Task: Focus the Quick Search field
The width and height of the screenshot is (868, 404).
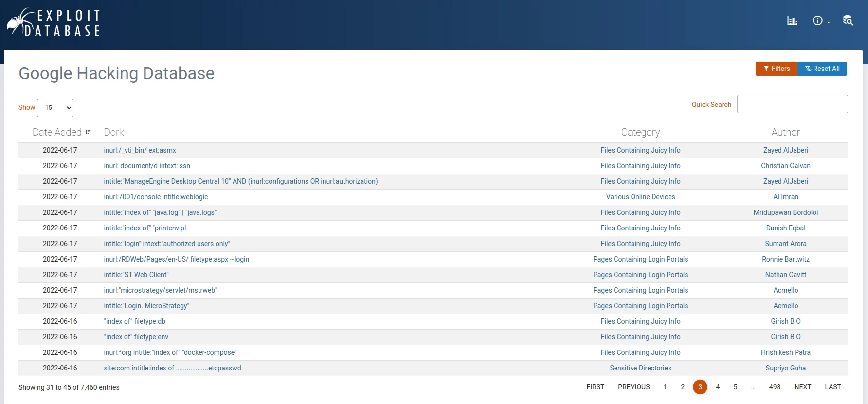Action: [792, 104]
